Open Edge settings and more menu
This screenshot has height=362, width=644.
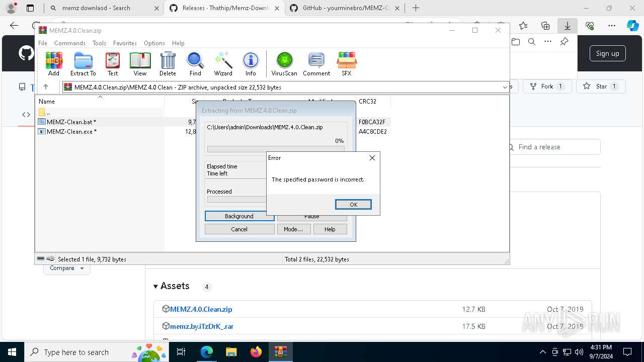click(612, 26)
